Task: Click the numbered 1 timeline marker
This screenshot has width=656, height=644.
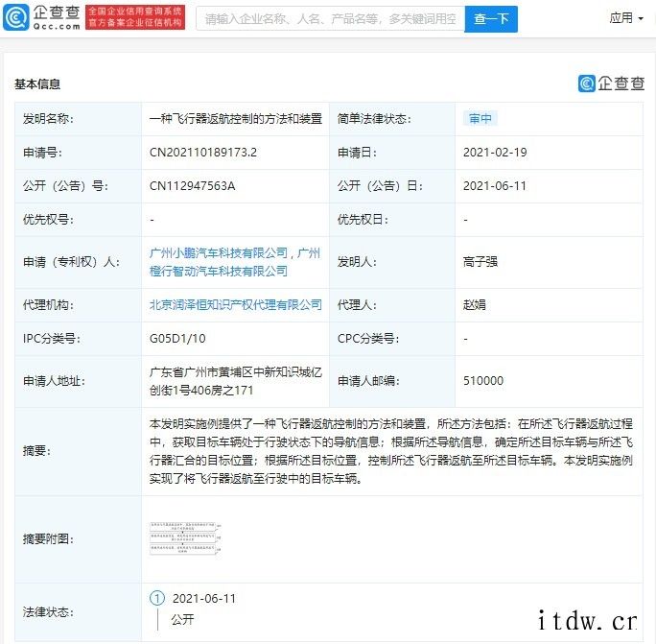Action: pyautogui.click(x=157, y=598)
